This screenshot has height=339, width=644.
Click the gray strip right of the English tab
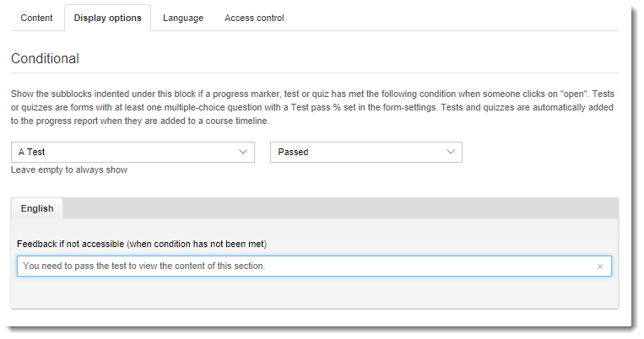pos(338,208)
